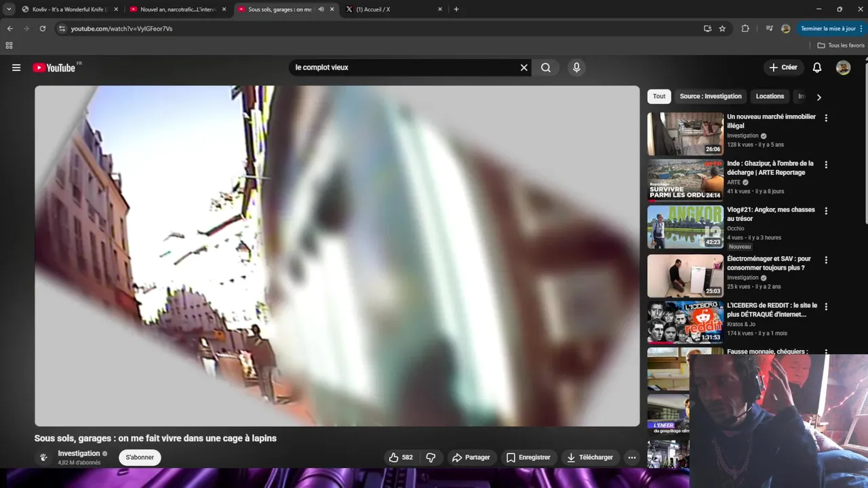Open the Fausse monnaie, chéquiers video title
This screenshot has height=488, width=868.
(x=767, y=352)
